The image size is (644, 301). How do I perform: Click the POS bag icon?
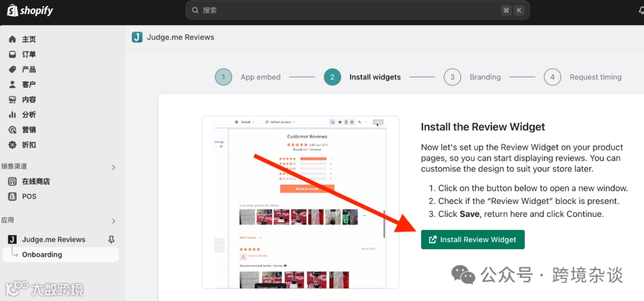pos(13,196)
